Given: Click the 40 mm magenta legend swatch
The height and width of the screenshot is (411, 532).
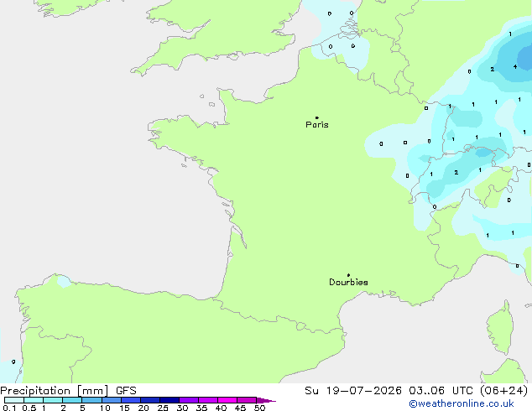Looking at the screenshot, I should pos(227,400).
